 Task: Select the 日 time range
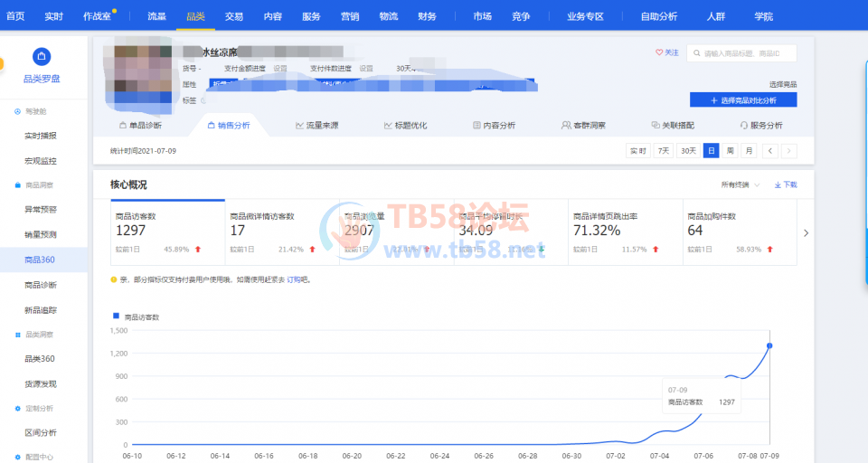click(711, 151)
